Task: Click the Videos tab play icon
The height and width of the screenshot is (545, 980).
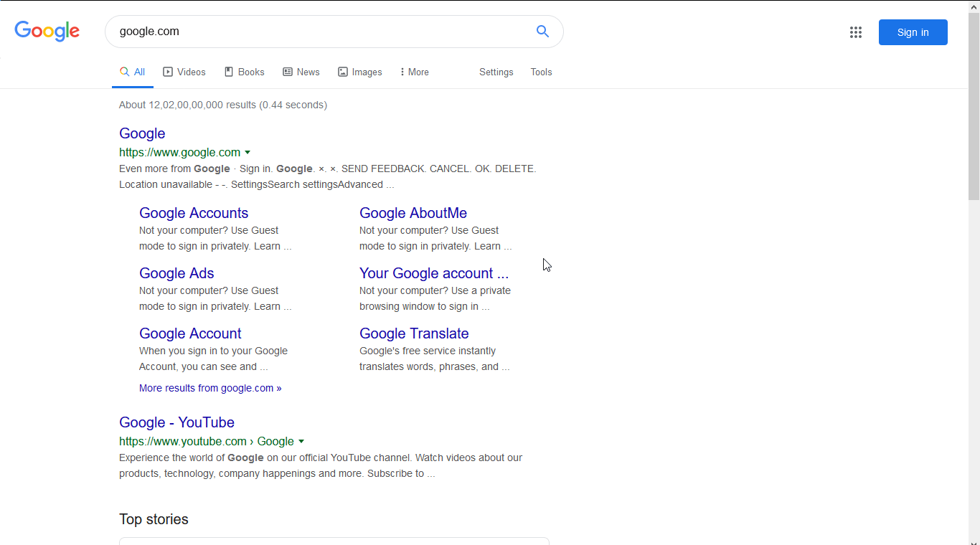Action: point(168,72)
